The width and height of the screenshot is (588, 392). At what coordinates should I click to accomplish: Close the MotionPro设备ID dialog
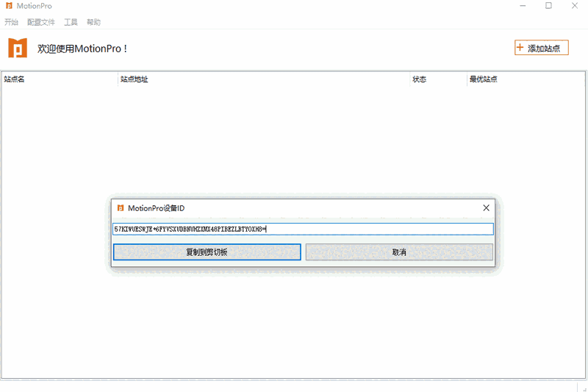click(486, 208)
